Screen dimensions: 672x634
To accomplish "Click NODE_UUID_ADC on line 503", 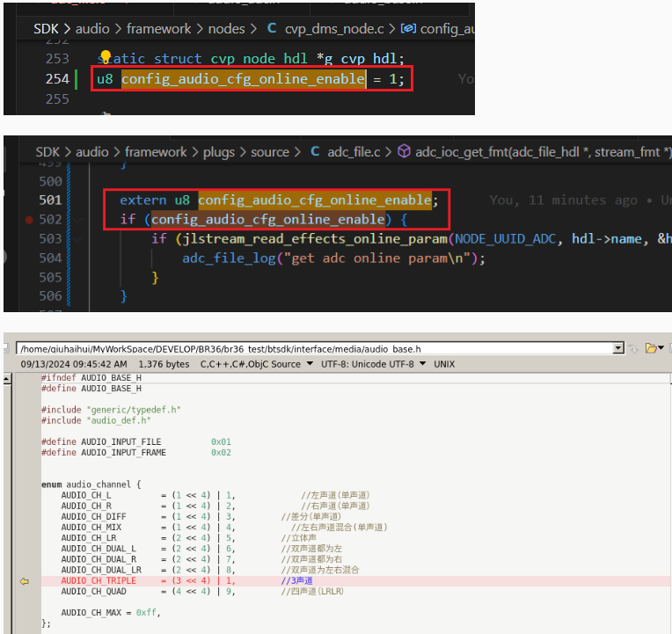I will pyautogui.click(x=506, y=239).
